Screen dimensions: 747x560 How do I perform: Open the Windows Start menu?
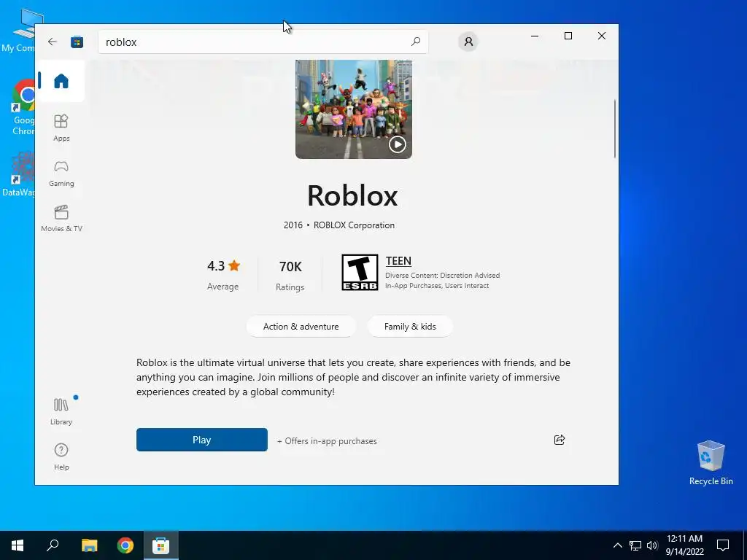[18, 545]
